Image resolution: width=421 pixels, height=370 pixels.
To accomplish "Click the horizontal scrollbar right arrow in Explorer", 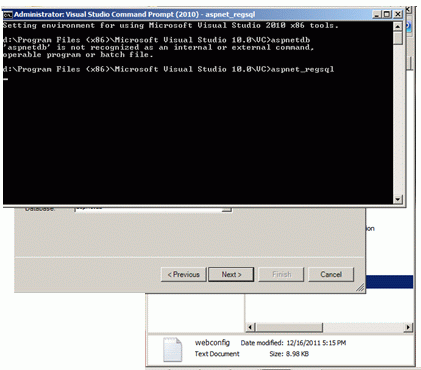I will [408, 327].
